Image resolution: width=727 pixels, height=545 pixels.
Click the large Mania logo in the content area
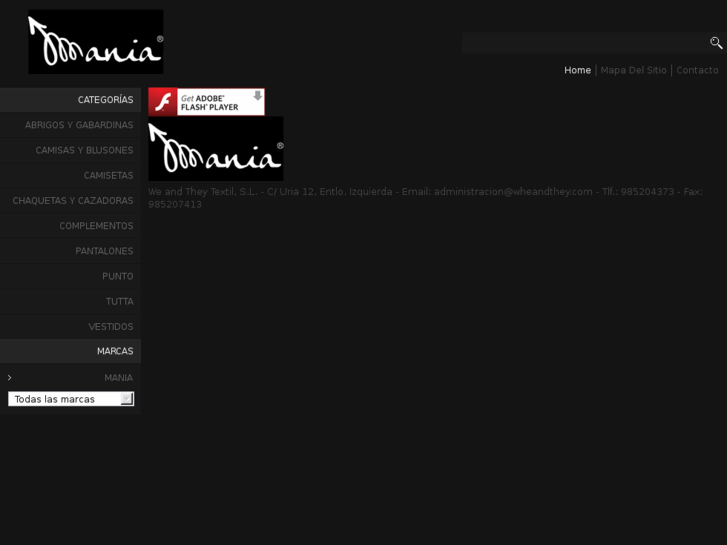(x=216, y=148)
